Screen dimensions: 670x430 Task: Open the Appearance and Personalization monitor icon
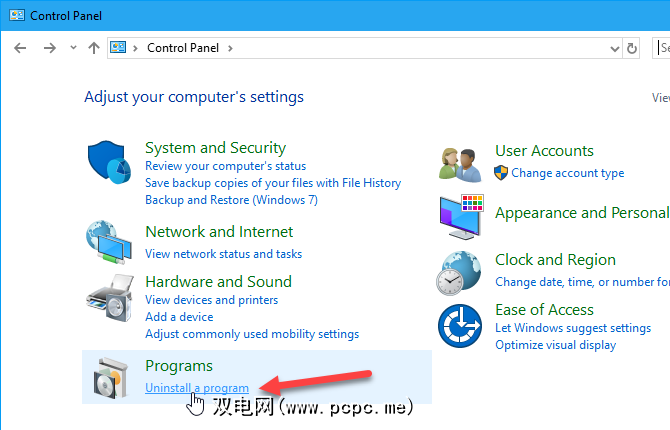[461, 214]
